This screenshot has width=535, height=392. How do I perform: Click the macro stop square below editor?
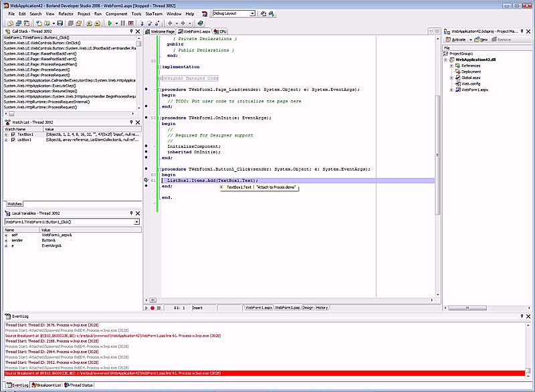158,308
